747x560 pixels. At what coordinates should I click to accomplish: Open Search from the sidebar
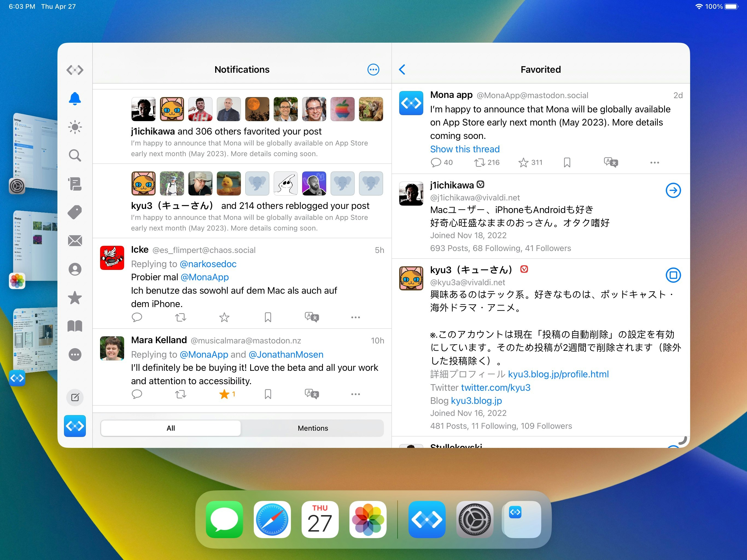(75, 155)
